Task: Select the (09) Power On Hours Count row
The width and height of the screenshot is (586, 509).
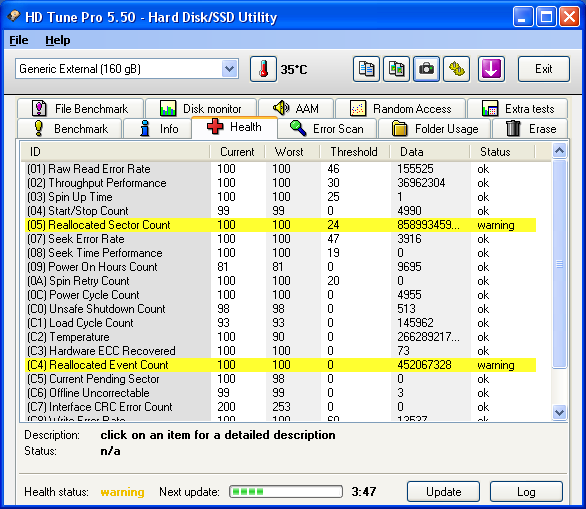Action: pos(281,267)
